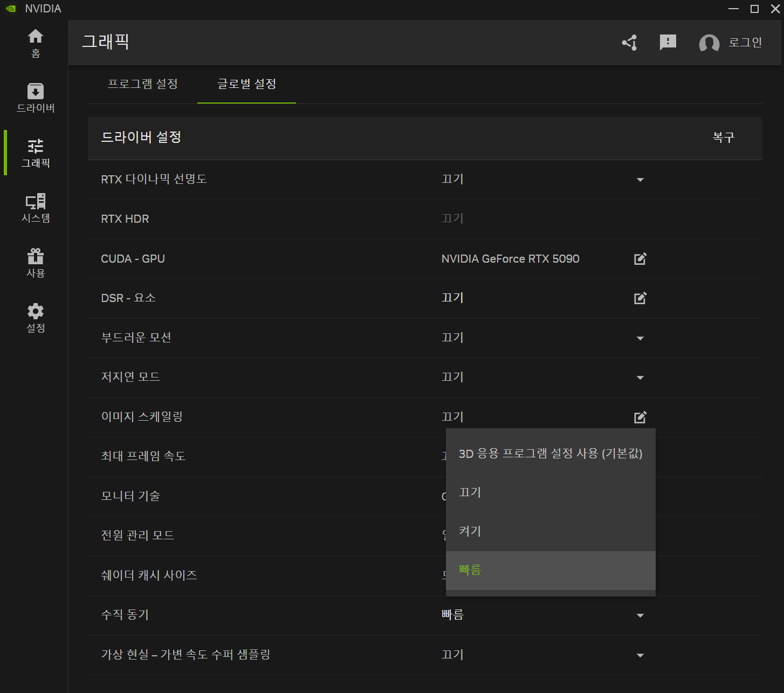
Task: Click the 로그인 login link
Action: click(x=745, y=43)
